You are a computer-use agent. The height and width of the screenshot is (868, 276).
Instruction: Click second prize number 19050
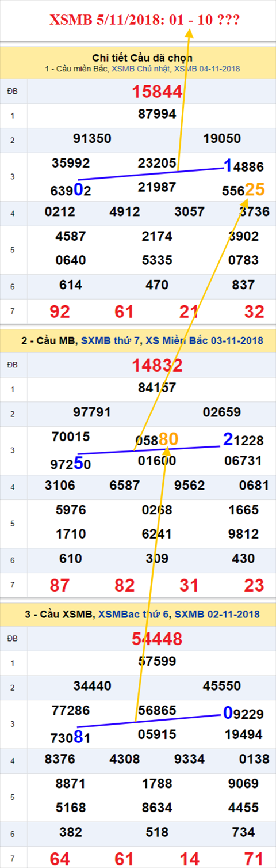tap(221, 138)
